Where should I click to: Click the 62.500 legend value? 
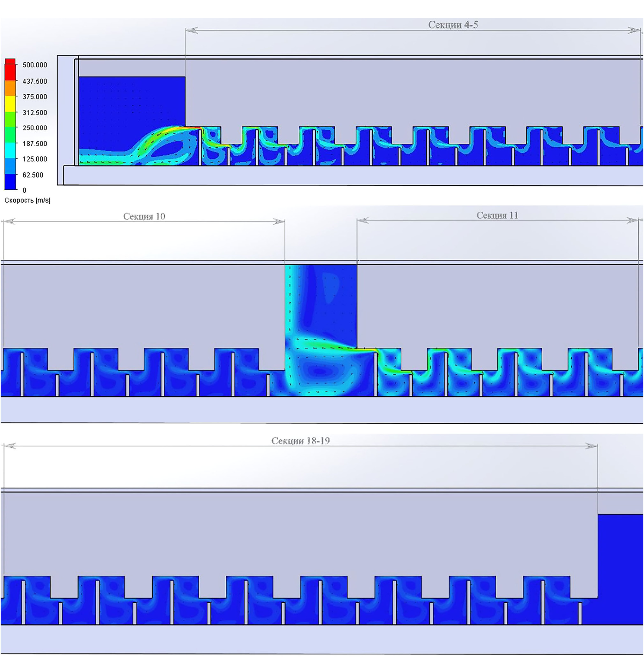[x=33, y=175]
